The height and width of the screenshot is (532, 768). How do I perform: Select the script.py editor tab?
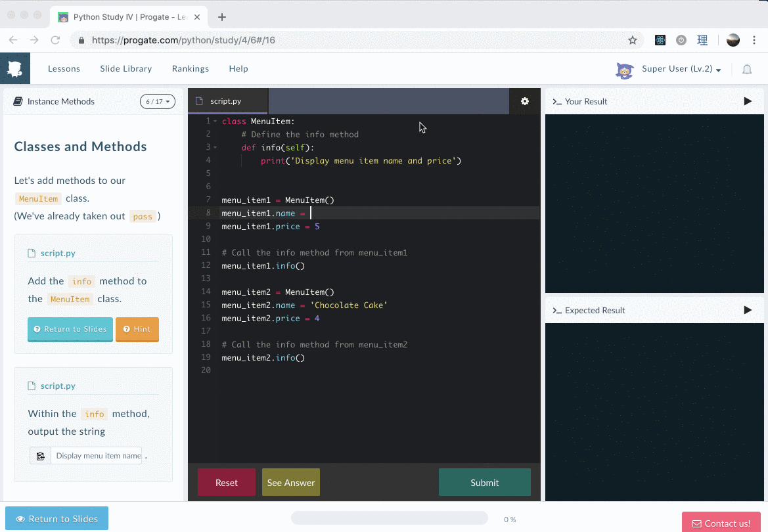[228, 101]
